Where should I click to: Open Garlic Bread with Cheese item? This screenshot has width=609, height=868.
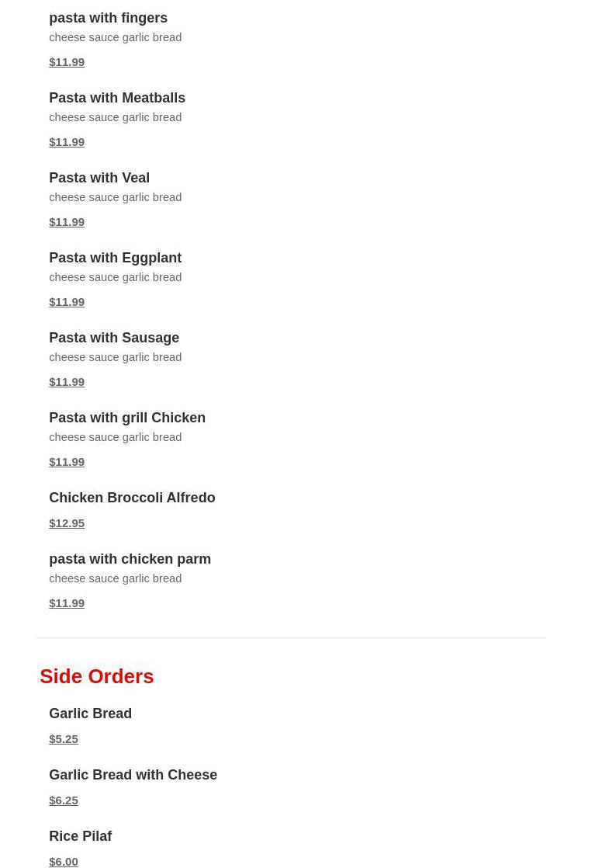click(133, 775)
